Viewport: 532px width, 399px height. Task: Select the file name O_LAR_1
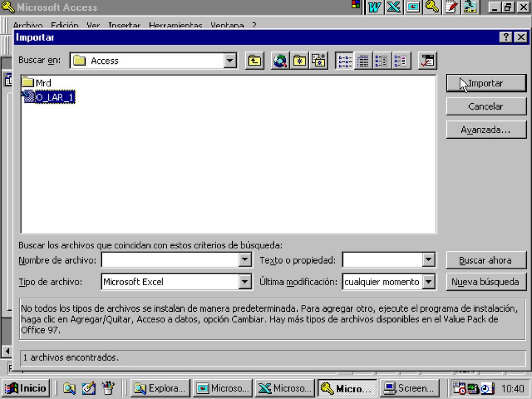[55, 97]
